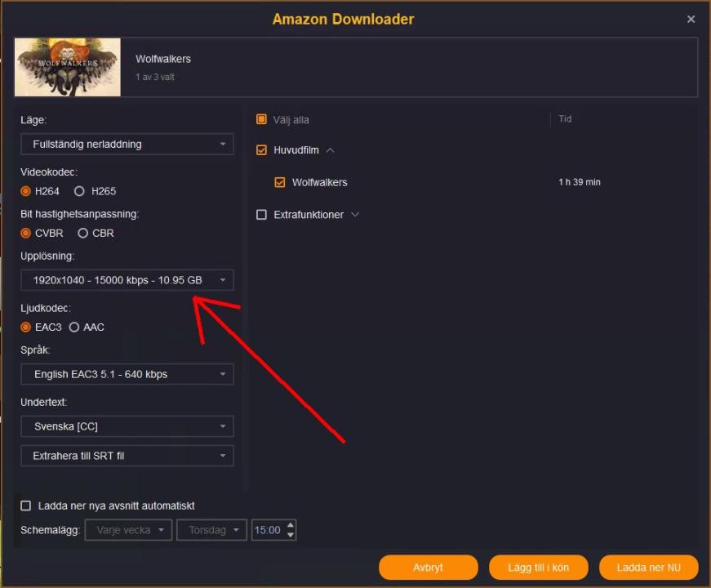Screen dimensions: 711x588
Task: Check the Extrafunktioner checkbox
Action: [262, 215]
